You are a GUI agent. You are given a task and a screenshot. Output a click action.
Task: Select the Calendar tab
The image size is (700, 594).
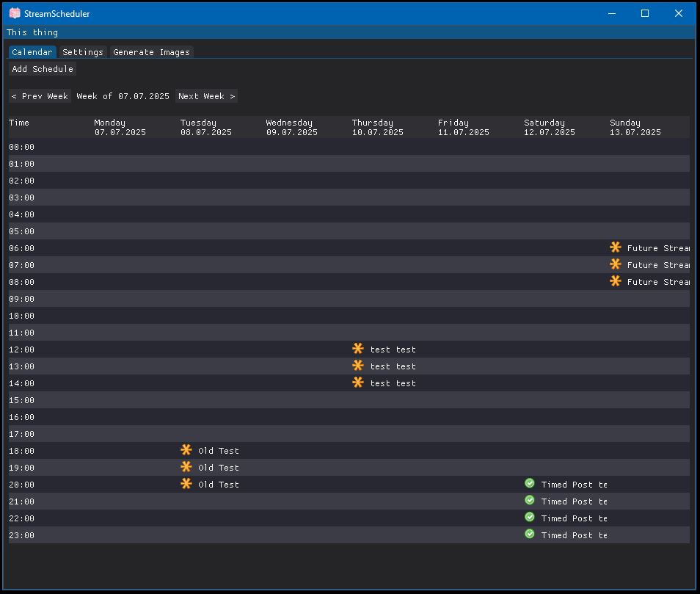point(32,51)
